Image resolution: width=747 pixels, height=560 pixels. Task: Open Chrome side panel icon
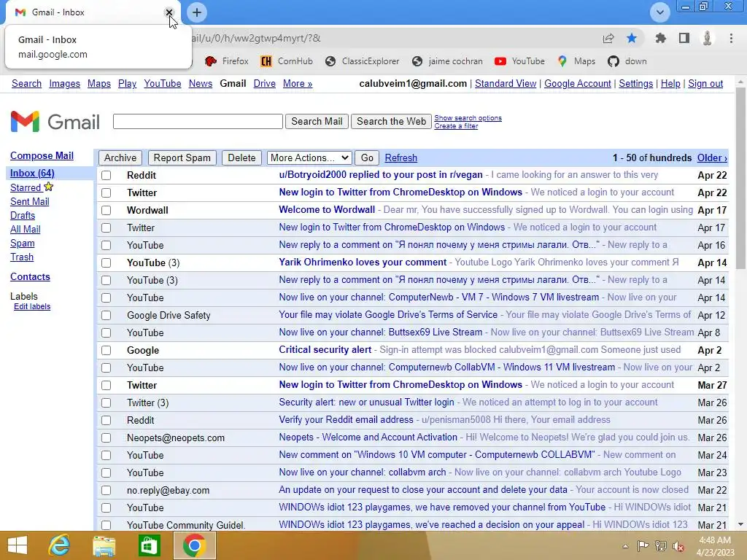[684, 38]
